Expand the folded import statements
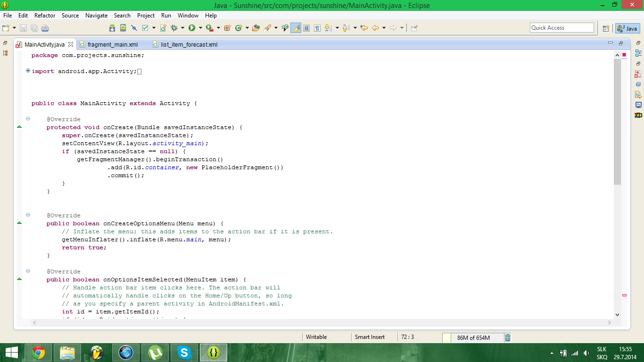644x362 pixels. pos(28,71)
